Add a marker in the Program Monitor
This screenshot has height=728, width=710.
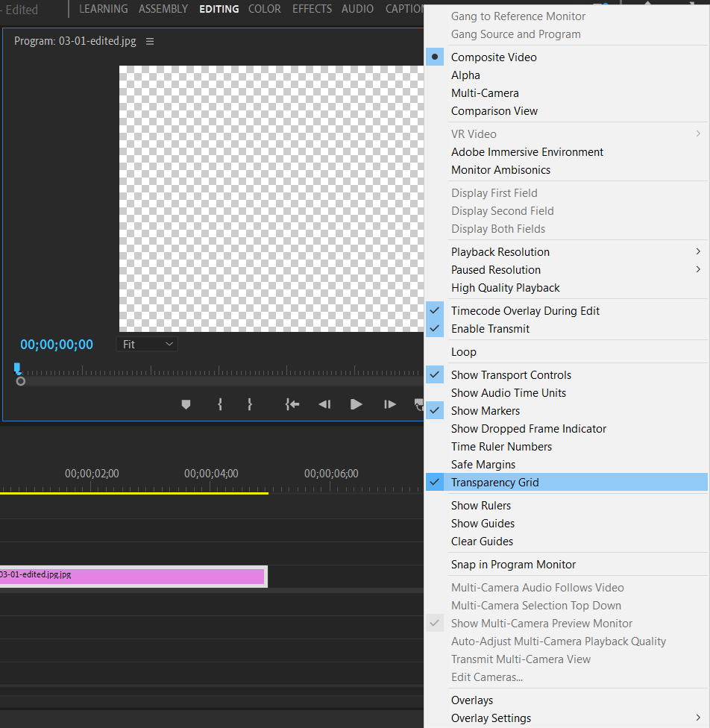click(x=186, y=404)
